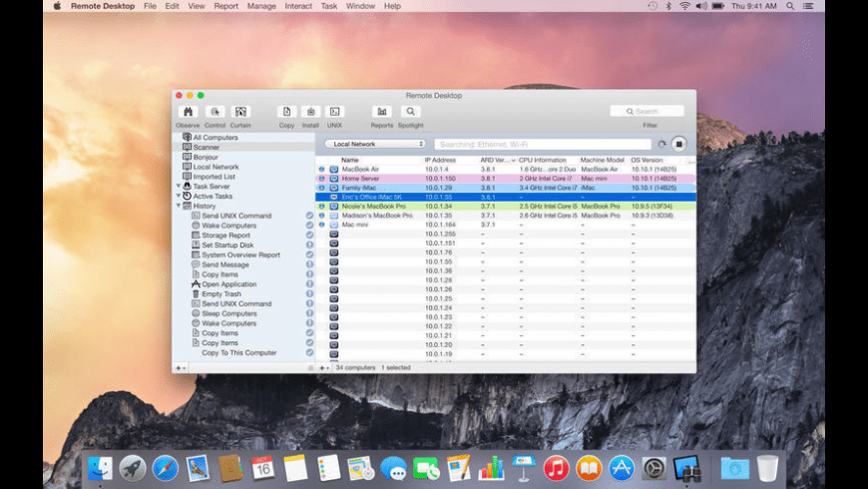Sort by the Machine Model column header
The image size is (868, 489).
604,160
